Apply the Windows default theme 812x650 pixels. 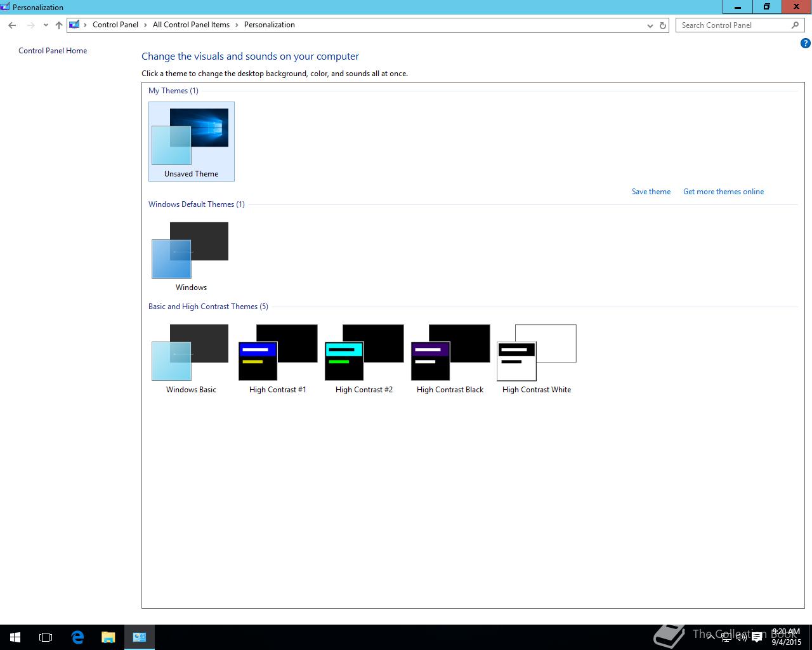pos(191,256)
